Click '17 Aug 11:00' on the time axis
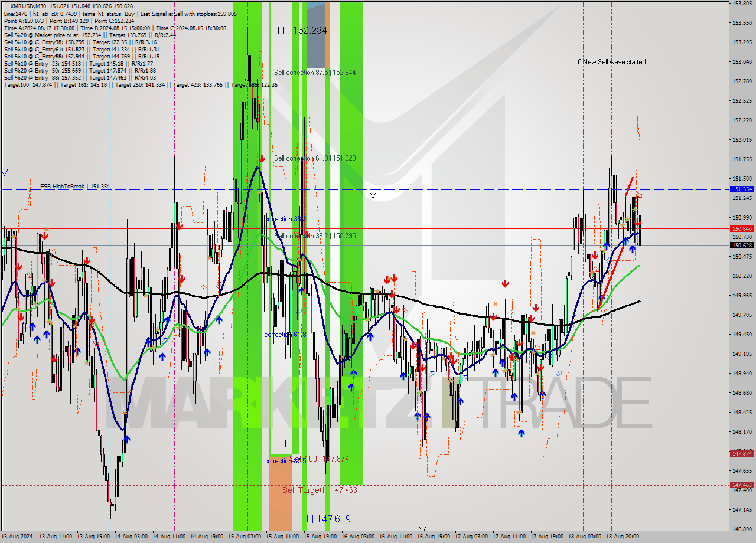This screenshot has width=756, height=543. coord(509,537)
